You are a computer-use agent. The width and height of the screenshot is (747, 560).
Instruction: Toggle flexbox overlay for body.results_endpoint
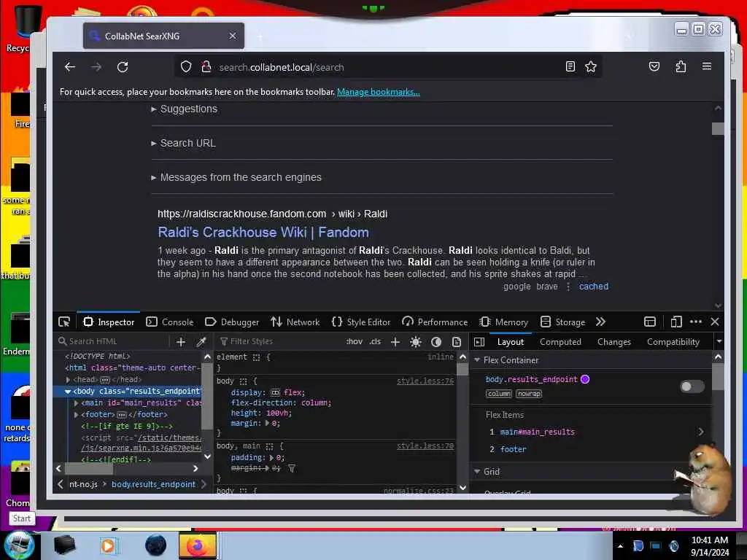pos(692,386)
